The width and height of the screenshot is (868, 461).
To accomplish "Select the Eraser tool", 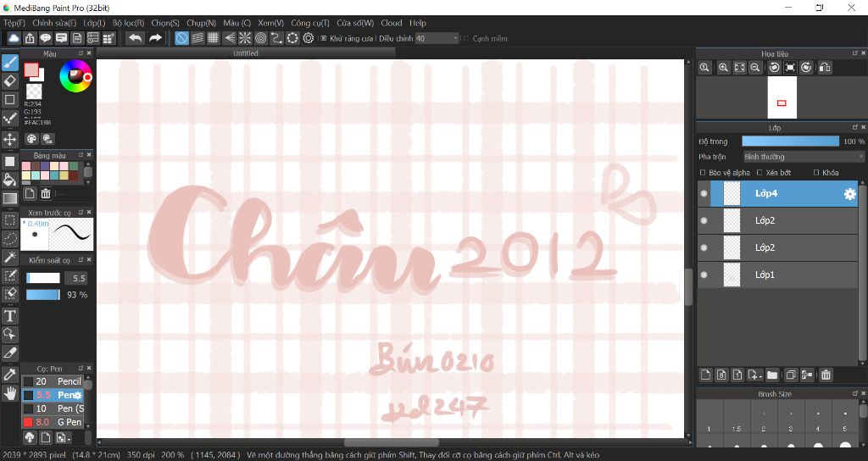I will point(10,81).
